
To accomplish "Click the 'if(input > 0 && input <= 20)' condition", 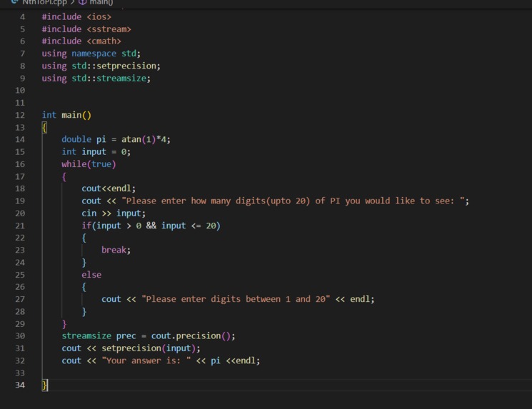I will tap(151, 226).
